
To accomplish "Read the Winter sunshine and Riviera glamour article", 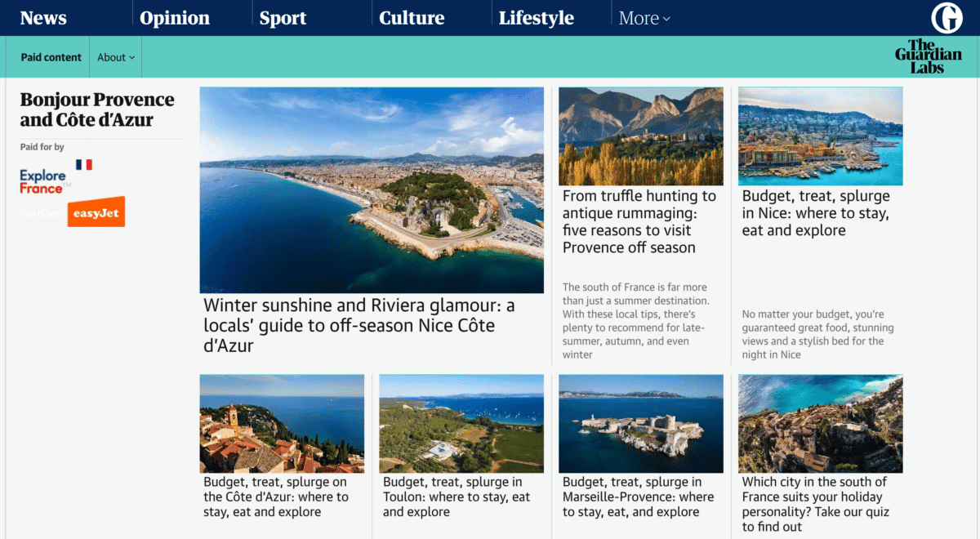I will click(x=359, y=325).
